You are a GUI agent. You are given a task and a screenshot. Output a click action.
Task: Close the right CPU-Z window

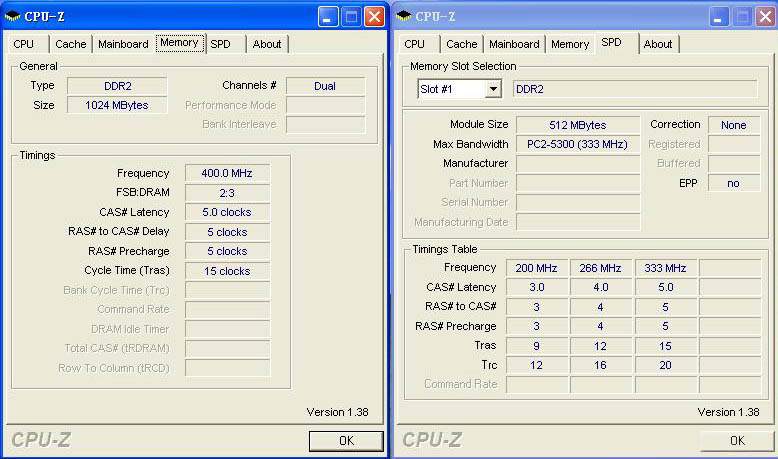pyautogui.click(x=766, y=17)
